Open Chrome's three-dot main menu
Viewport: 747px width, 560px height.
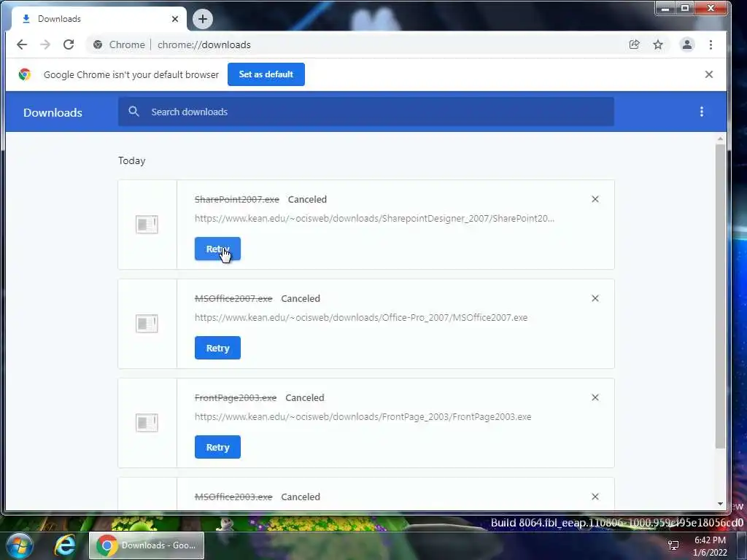(711, 44)
